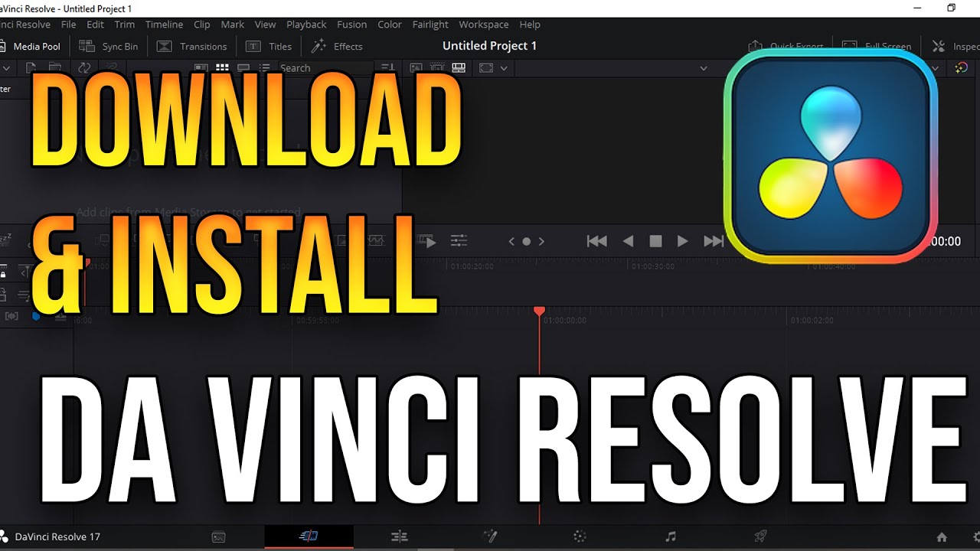This screenshot has width=980, height=551.
Task: Open the Timeline menu
Action: [x=164, y=24]
